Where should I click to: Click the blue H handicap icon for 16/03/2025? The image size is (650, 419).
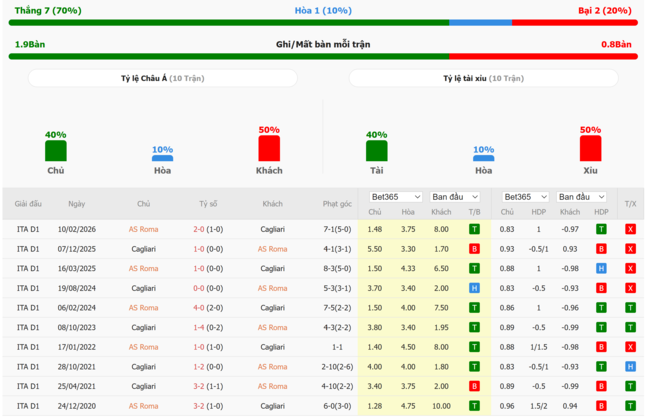(x=601, y=269)
